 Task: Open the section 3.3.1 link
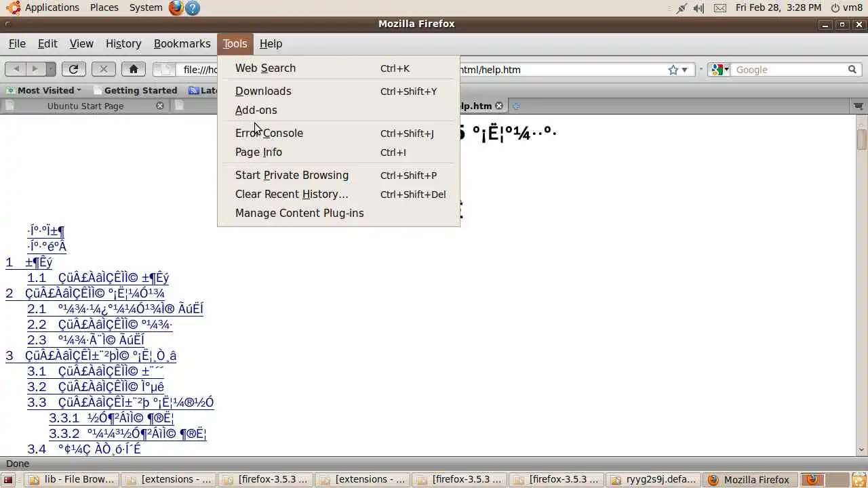pos(111,418)
